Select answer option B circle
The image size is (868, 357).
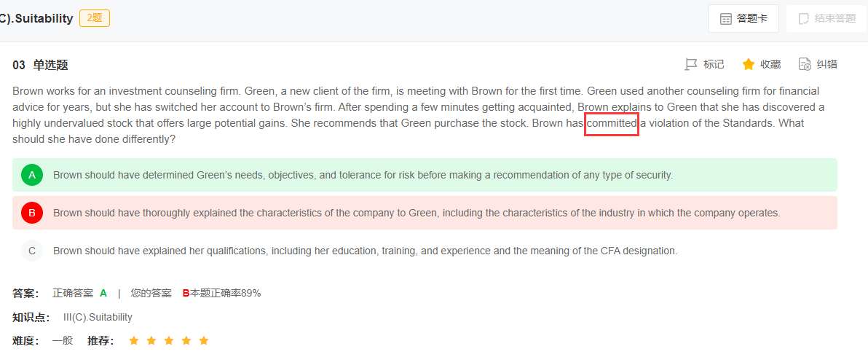pyautogui.click(x=32, y=213)
